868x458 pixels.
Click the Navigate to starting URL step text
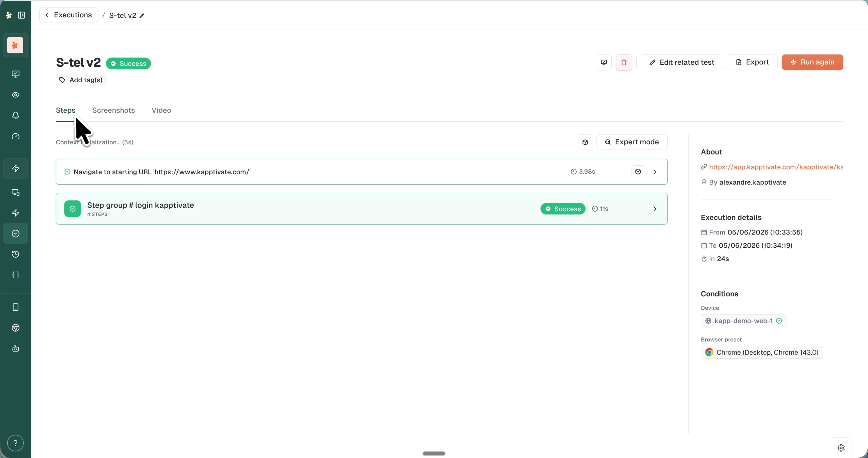(x=162, y=172)
